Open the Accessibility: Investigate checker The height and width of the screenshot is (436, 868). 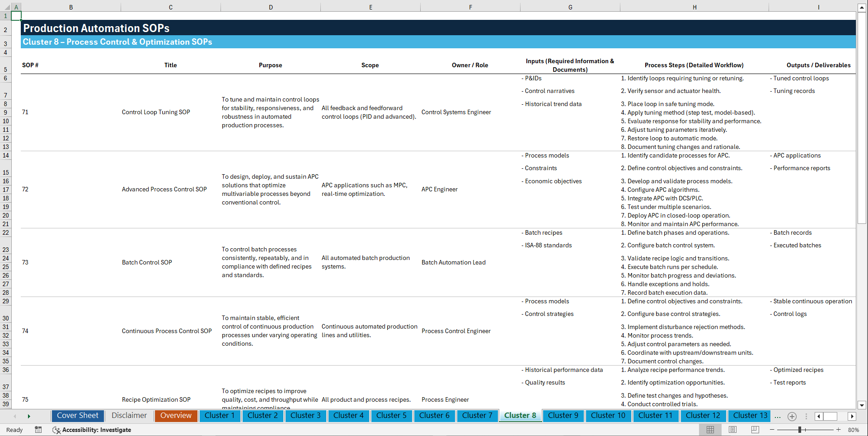(92, 430)
